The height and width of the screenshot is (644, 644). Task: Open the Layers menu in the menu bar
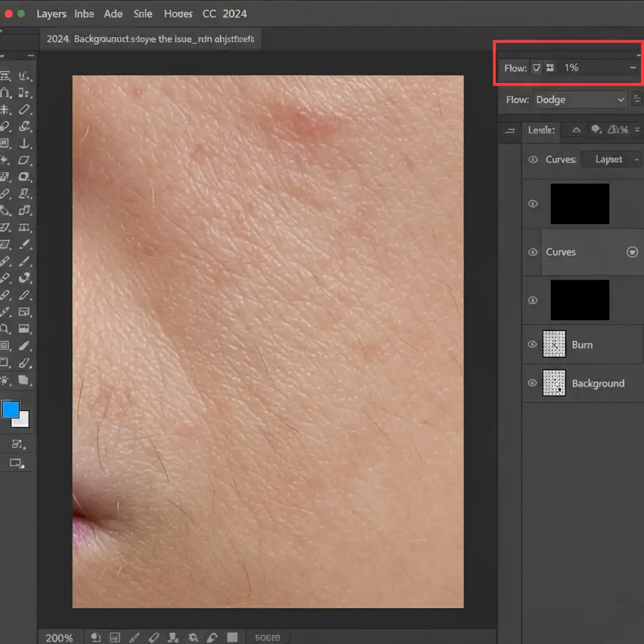tap(51, 13)
